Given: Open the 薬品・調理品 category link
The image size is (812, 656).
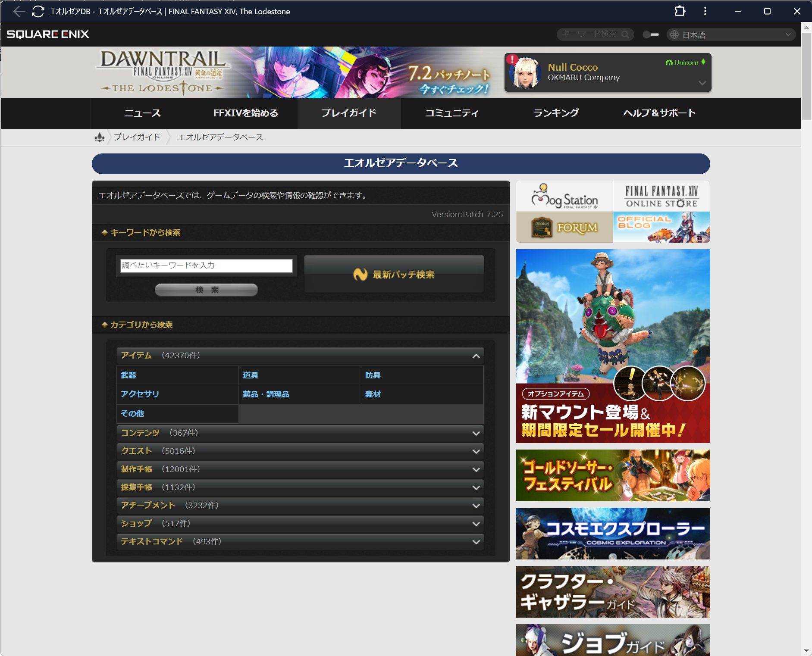Looking at the screenshot, I should (x=266, y=394).
